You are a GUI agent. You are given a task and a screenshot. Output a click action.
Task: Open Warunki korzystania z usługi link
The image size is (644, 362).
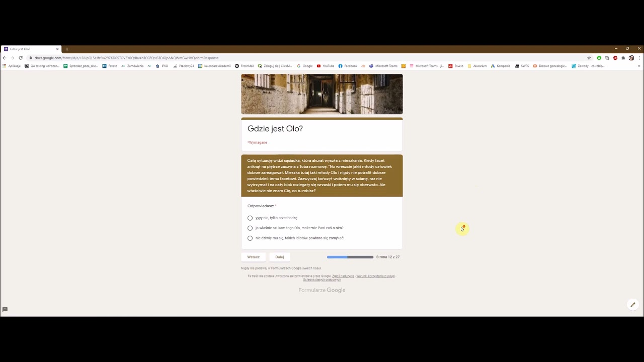coord(375,276)
